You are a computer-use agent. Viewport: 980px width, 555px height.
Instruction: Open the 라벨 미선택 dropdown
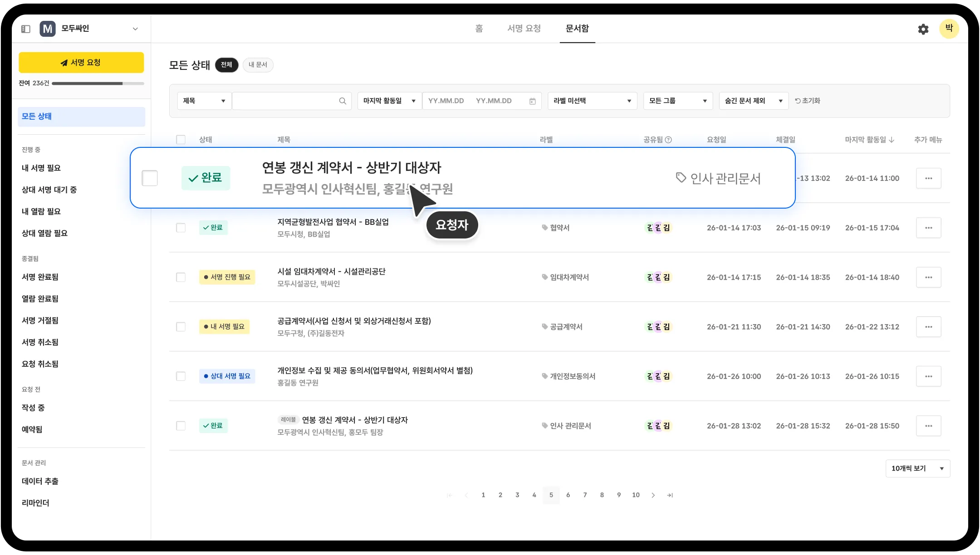592,101
